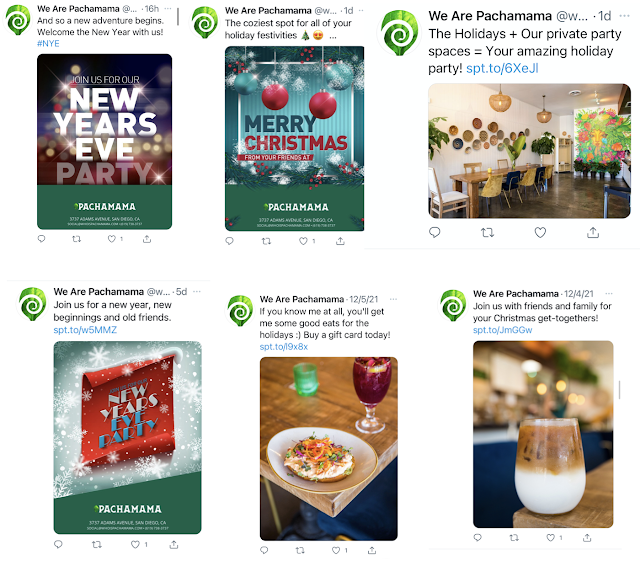Retweet the Merry Christmas poster tweet
640x566 pixels.
[x=266, y=241]
